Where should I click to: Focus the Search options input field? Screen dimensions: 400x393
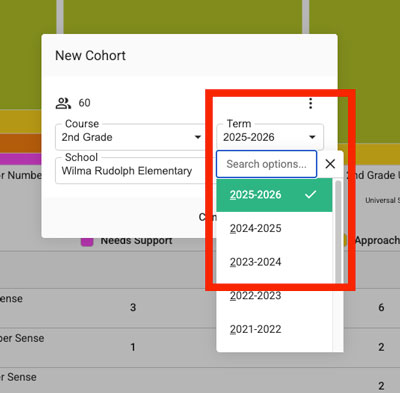click(x=266, y=164)
